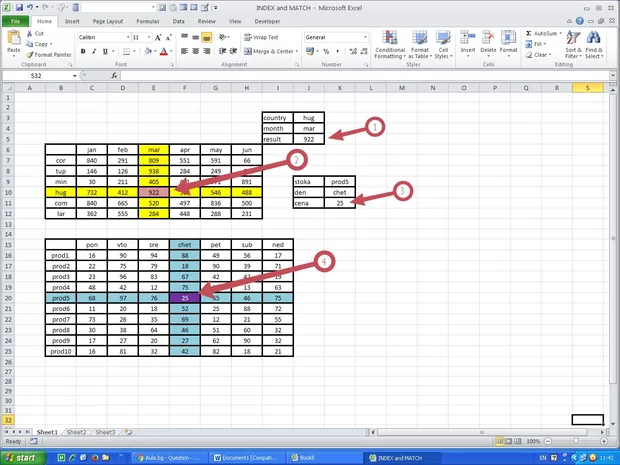
Task: Open the Borders button
Action: [127, 51]
